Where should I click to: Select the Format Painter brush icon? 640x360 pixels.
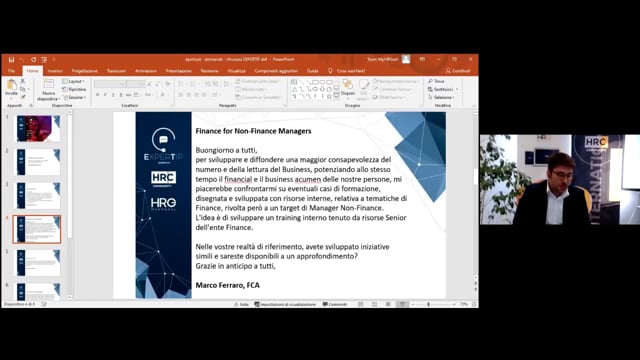click(23, 97)
